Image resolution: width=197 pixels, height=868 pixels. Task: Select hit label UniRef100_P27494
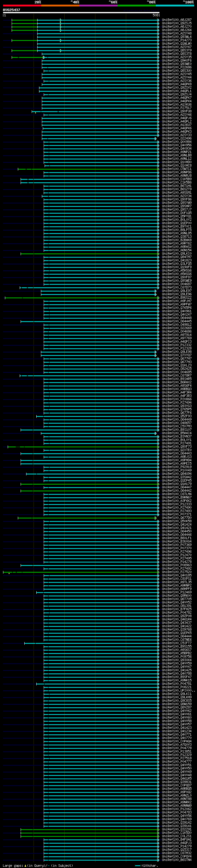pyautogui.click(x=177, y=403)
